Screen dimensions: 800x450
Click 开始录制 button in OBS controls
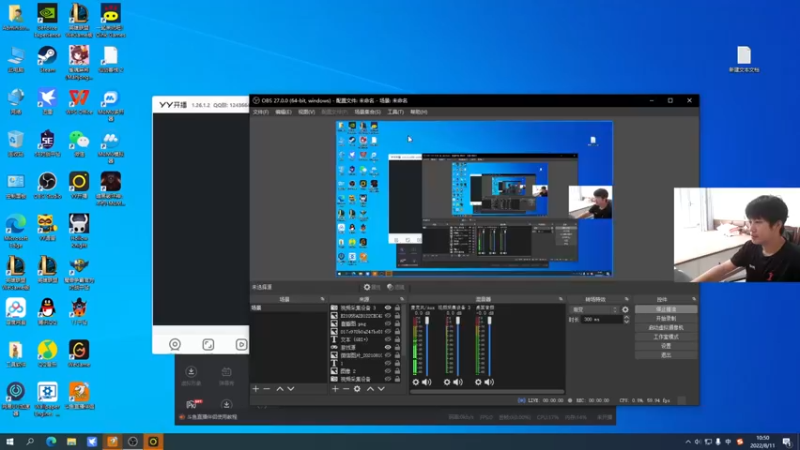[x=666, y=318]
